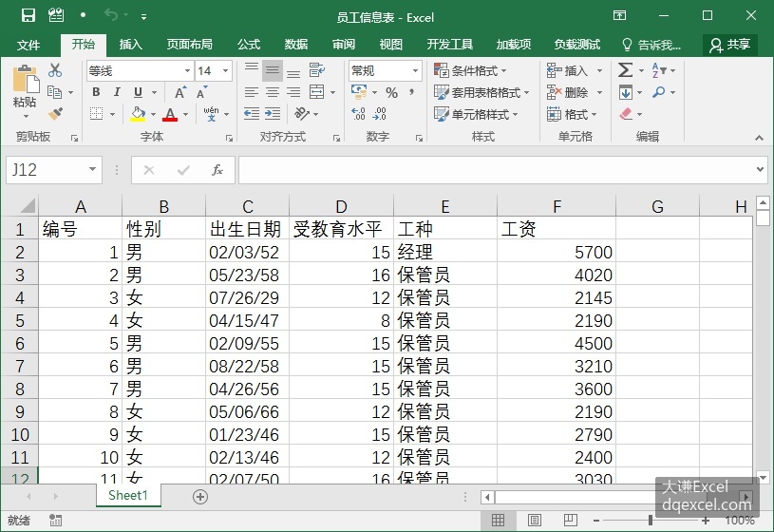This screenshot has width=774, height=532.
Task: Switch to 页面布局 tab
Action: coord(190,45)
